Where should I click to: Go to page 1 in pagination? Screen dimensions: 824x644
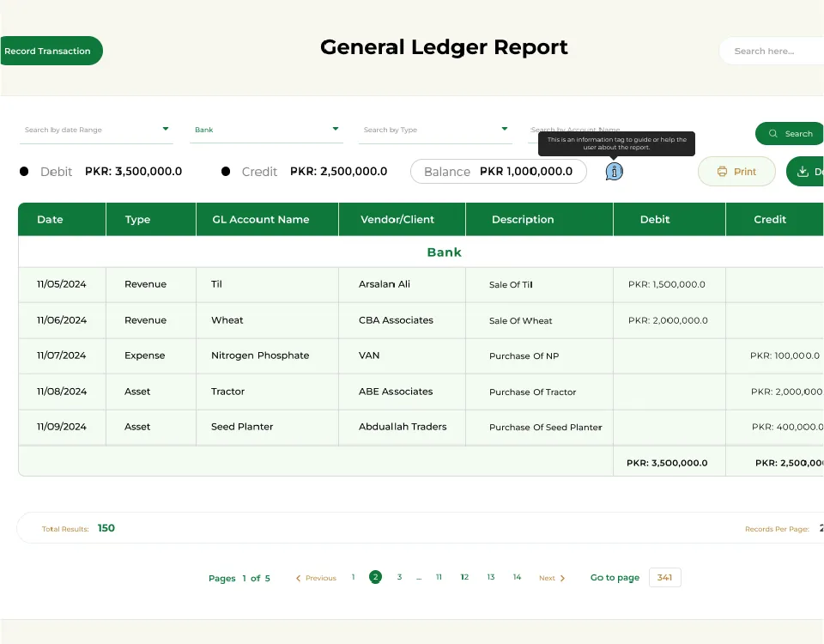point(353,577)
